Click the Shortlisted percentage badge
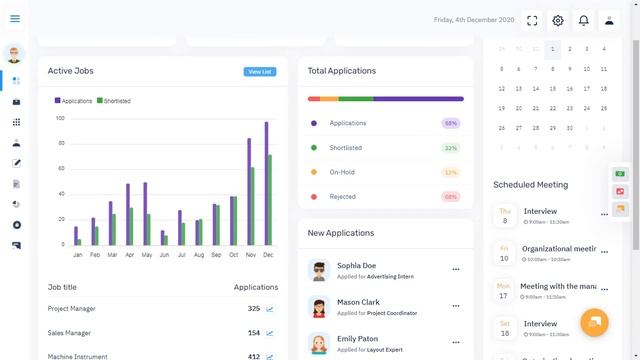The width and height of the screenshot is (640, 360). (451, 148)
